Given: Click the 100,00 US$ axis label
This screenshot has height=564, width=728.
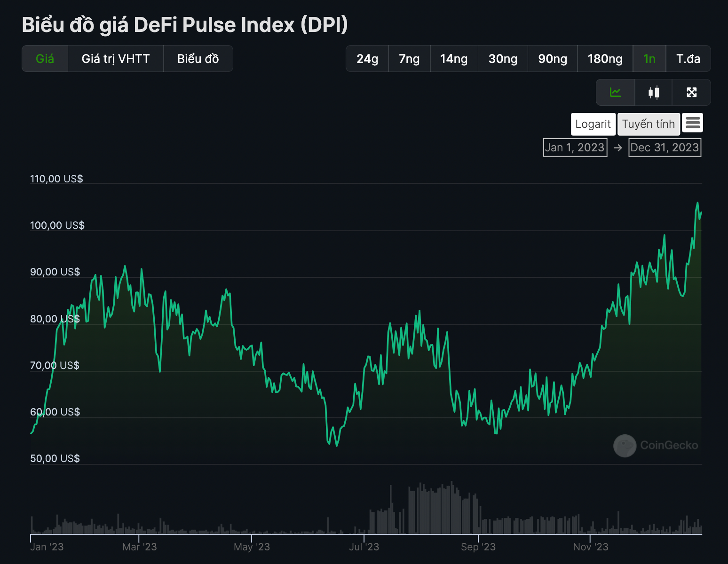Looking at the screenshot, I should (x=57, y=225).
